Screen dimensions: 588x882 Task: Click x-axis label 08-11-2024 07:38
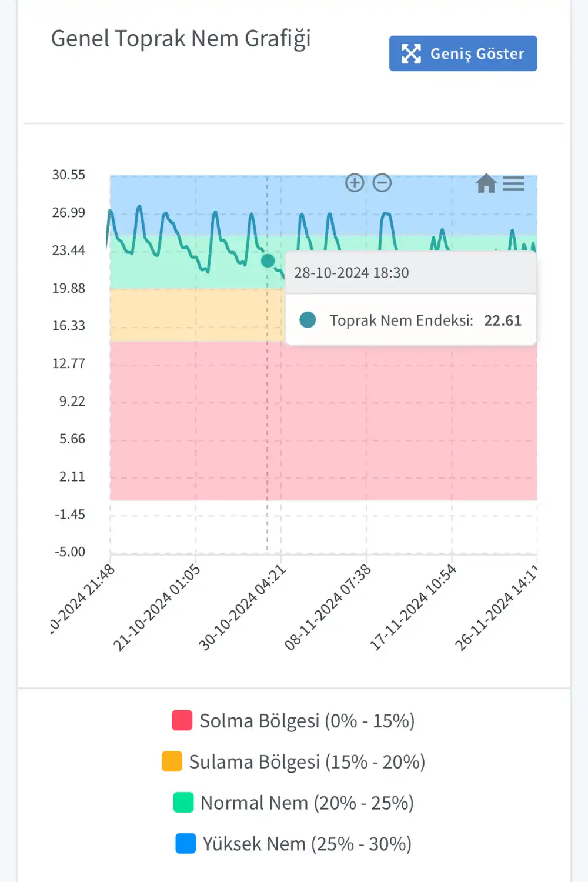click(x=328, y=607)
